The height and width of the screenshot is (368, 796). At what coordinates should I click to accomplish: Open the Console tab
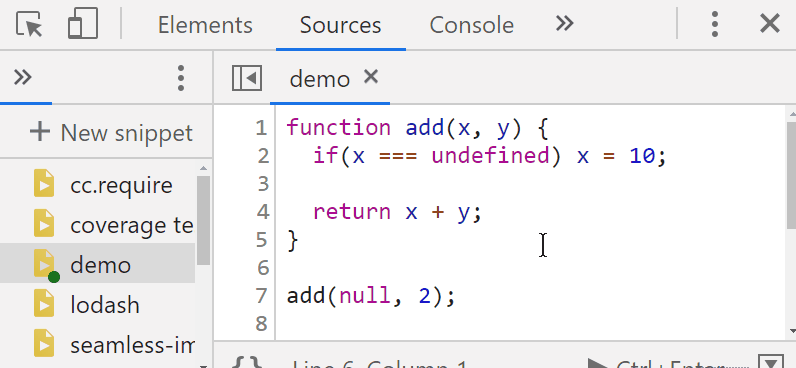pyautogui.click(x=472, y=25)
